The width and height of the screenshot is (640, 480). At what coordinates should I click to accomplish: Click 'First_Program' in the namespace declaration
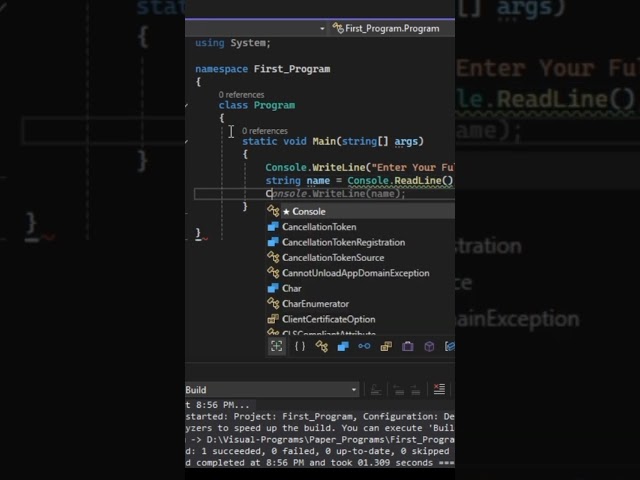coord(292,69)
